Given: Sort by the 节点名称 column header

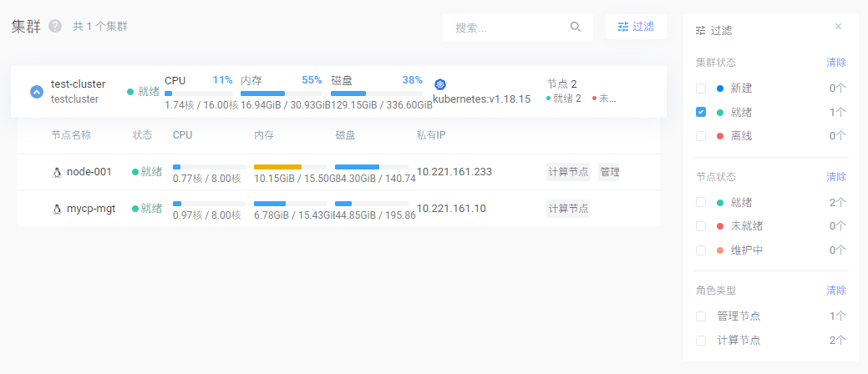Looking at the screenshot, I should point(71,135).
